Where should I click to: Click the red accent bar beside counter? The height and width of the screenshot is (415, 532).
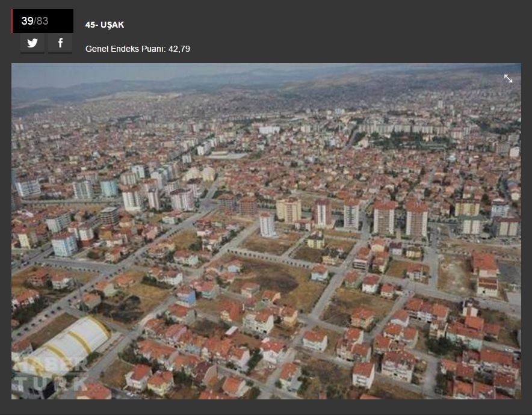(x=12, y=21)
